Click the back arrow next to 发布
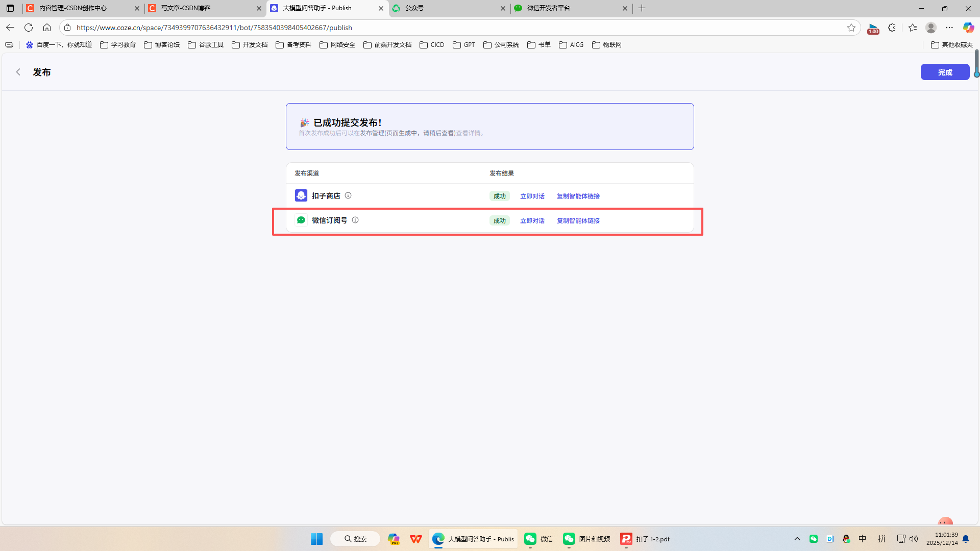This screenshot has height=551, width=980. (18, 72)
